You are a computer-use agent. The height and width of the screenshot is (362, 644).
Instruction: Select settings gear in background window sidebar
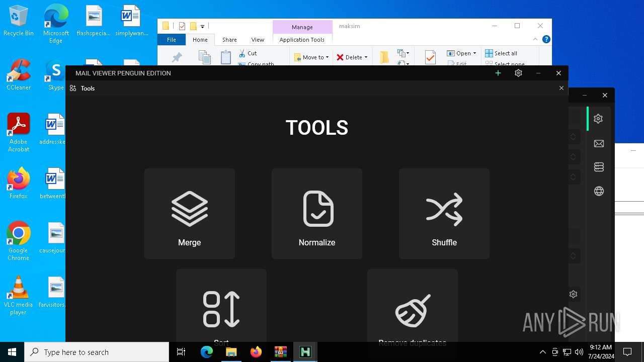pyautogui.click(x=598, y=119)
